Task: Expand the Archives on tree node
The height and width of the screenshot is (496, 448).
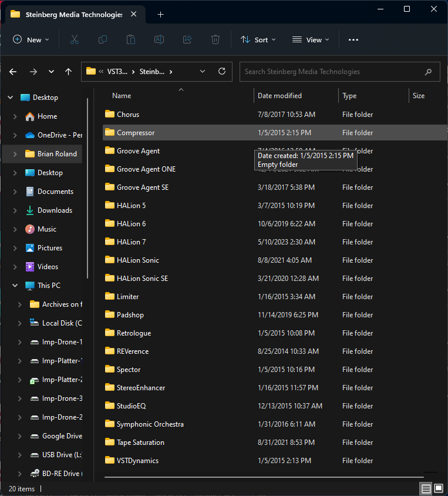Action: click(19, 304)
